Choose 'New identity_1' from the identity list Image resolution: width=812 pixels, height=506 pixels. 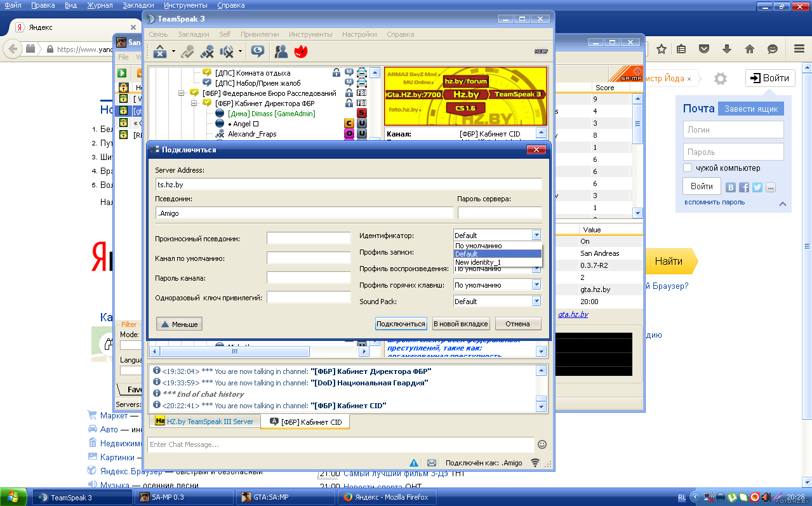coord(498,262)
